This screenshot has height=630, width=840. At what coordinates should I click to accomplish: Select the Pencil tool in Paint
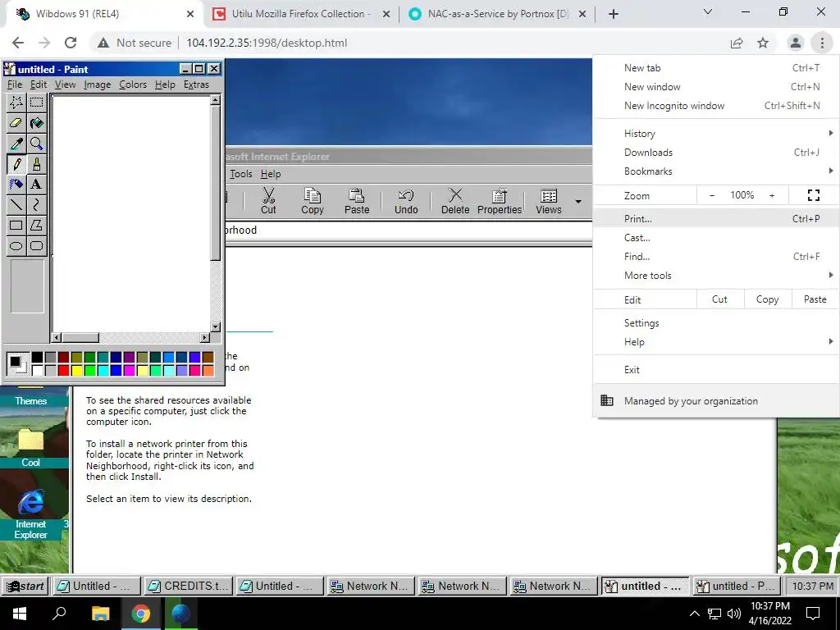[16, 163]
